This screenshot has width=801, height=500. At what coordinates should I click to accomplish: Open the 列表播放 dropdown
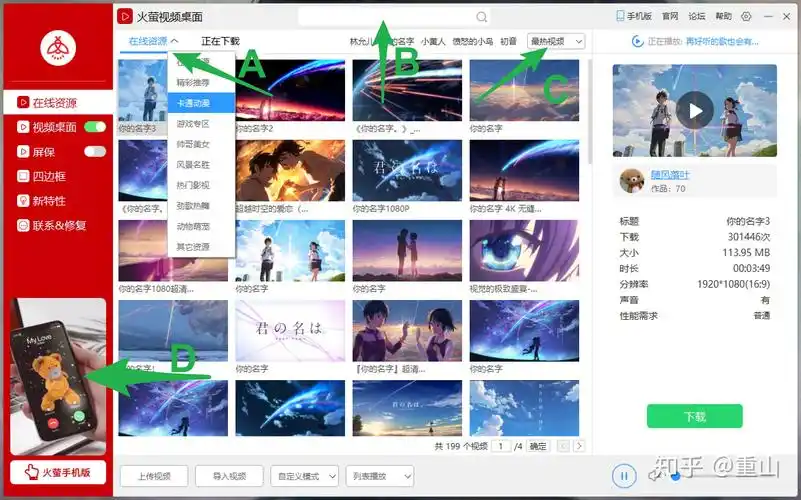pos(380,476)
